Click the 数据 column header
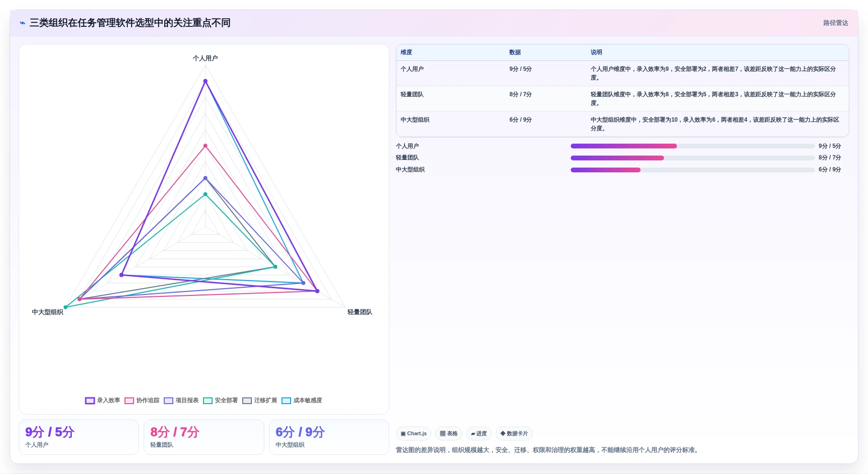 tap(515, 53)
